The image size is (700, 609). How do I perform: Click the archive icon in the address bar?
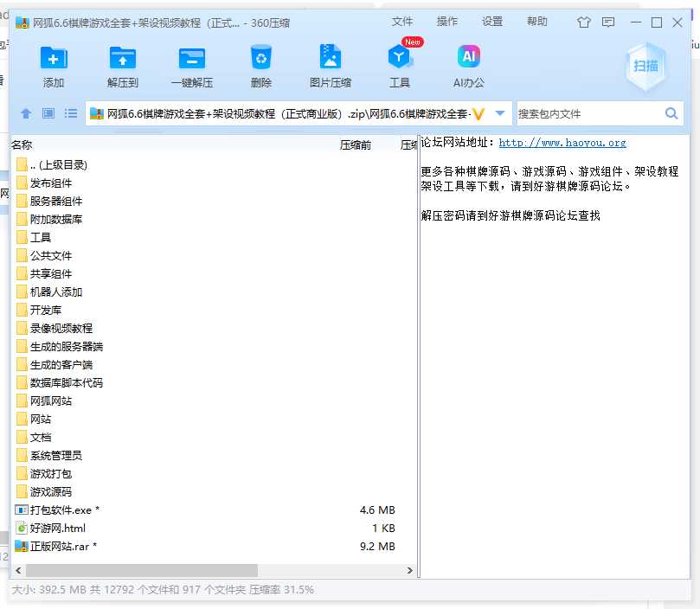pos(96,114)
